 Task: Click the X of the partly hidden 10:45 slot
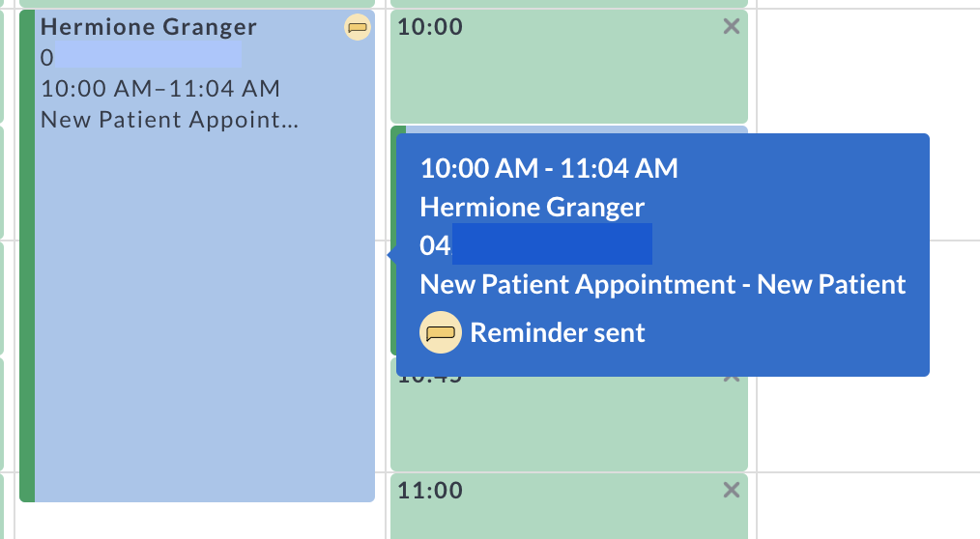[732, 379]
